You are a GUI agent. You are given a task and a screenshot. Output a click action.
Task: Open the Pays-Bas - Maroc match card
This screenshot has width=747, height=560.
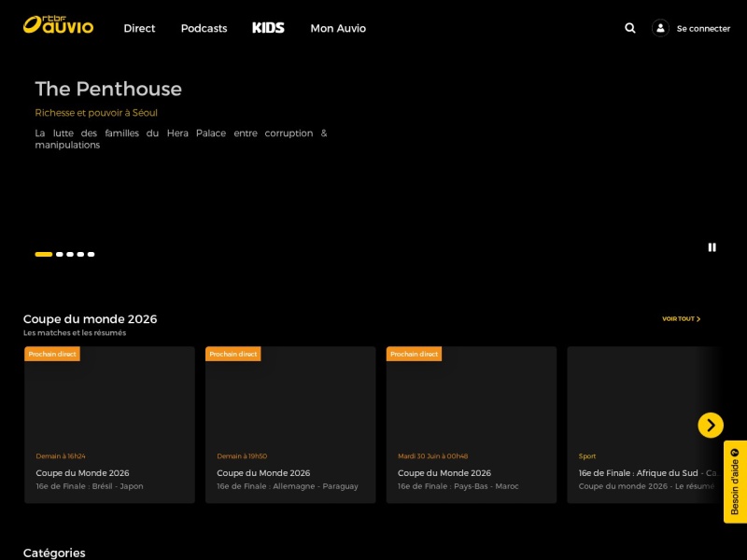tap(472, 425)
